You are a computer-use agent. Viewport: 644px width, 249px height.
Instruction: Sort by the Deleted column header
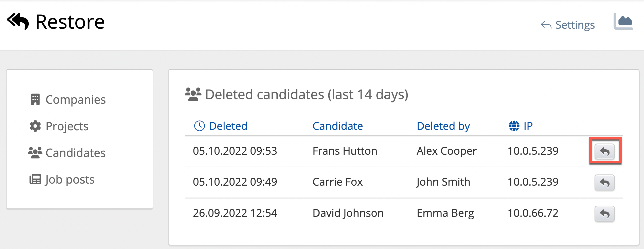pyautogui.click(x=228, y=126)
